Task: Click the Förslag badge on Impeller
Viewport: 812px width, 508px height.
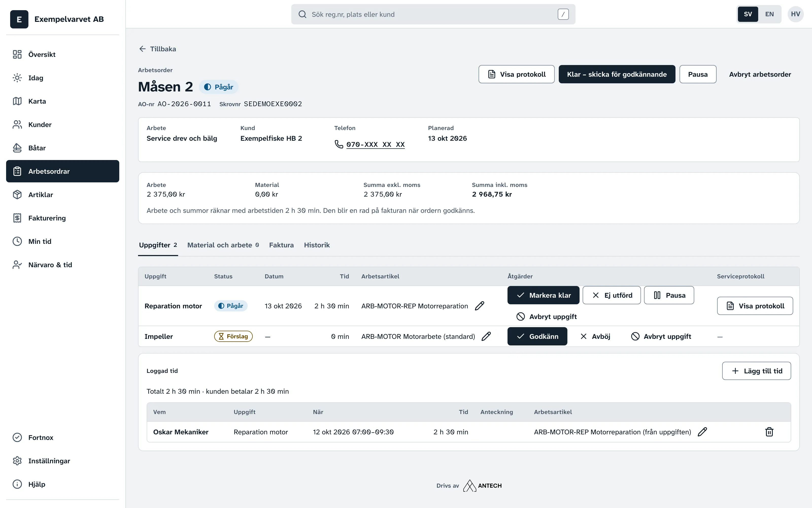Action: pyautogui.click(x=233, y=336)
